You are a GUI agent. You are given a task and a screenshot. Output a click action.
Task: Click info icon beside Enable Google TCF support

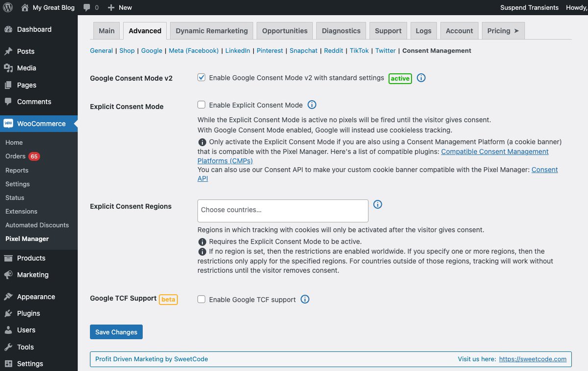[x=305, y=299]
